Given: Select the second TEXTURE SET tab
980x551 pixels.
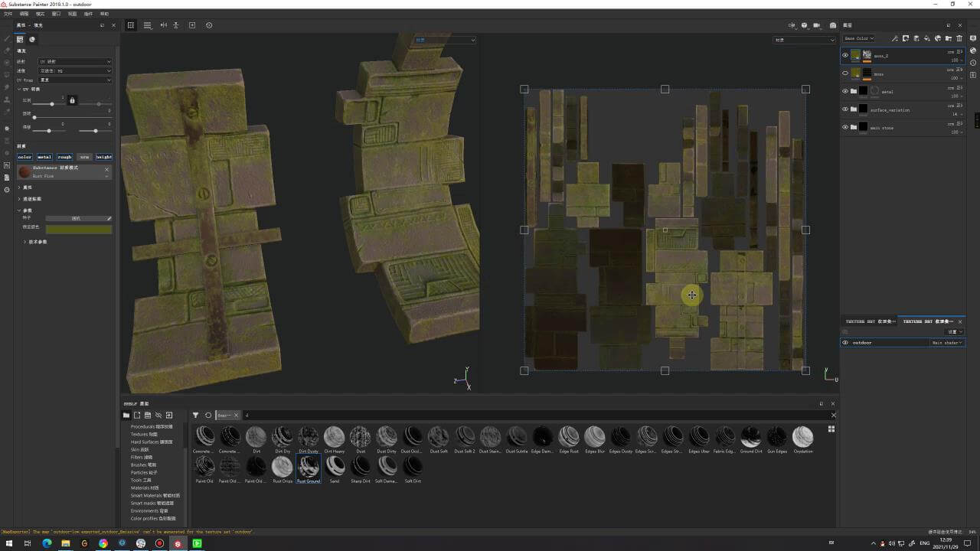Looking at the screenshot, I should [928, 321].
